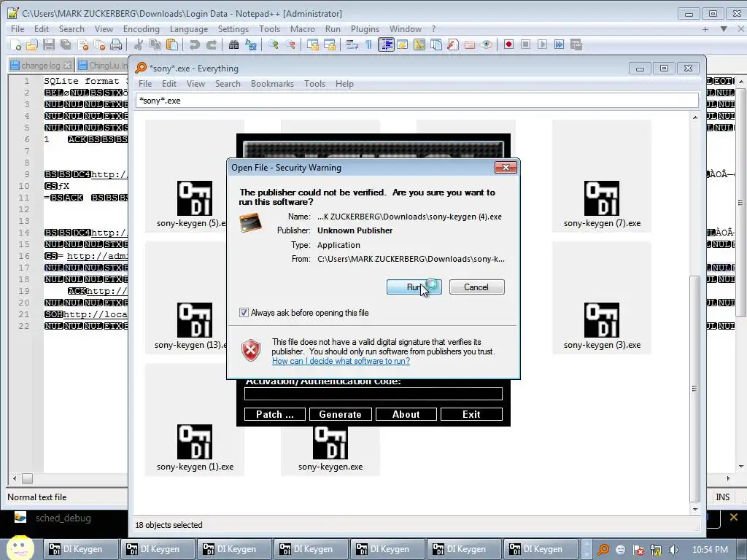
Task: Open the Encoding menu in Notepad++
Action: (142, 29)
